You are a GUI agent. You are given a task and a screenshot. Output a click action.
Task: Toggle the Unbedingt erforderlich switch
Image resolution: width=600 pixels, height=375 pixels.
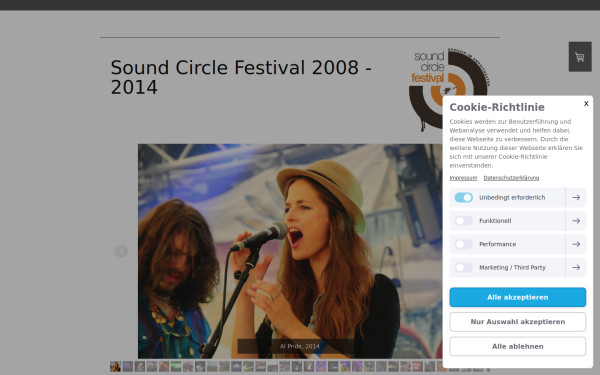pos(463,197)
